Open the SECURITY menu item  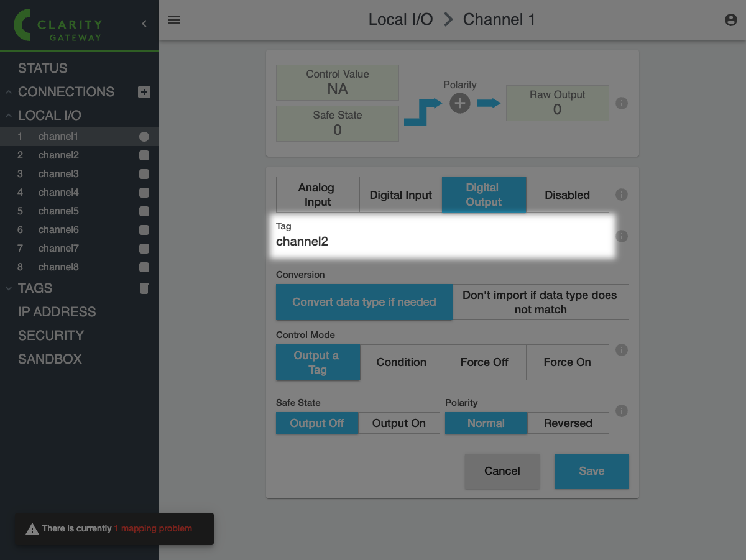51,336
